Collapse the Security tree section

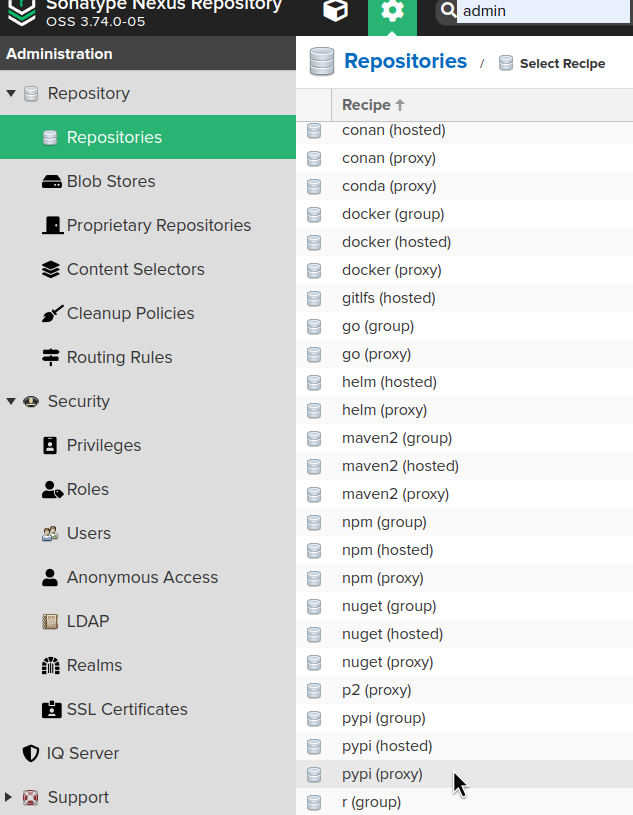(x=11, y=401)
